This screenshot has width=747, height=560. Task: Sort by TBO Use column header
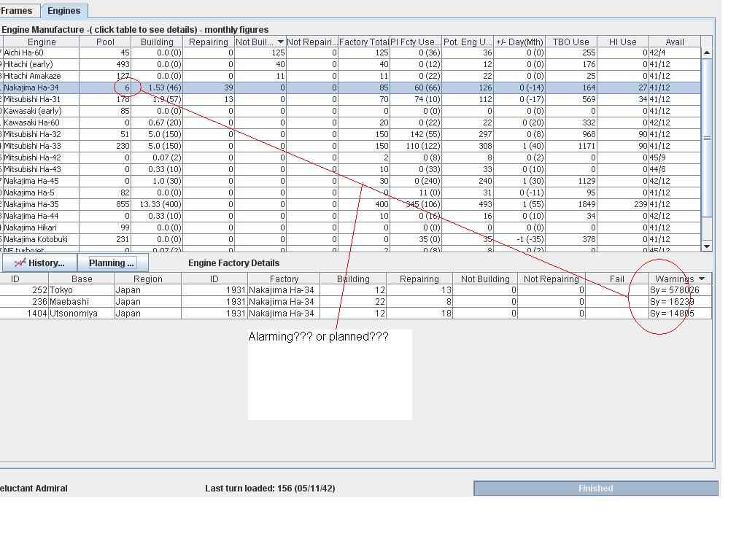pyautogui.click(x=570, y=42)
